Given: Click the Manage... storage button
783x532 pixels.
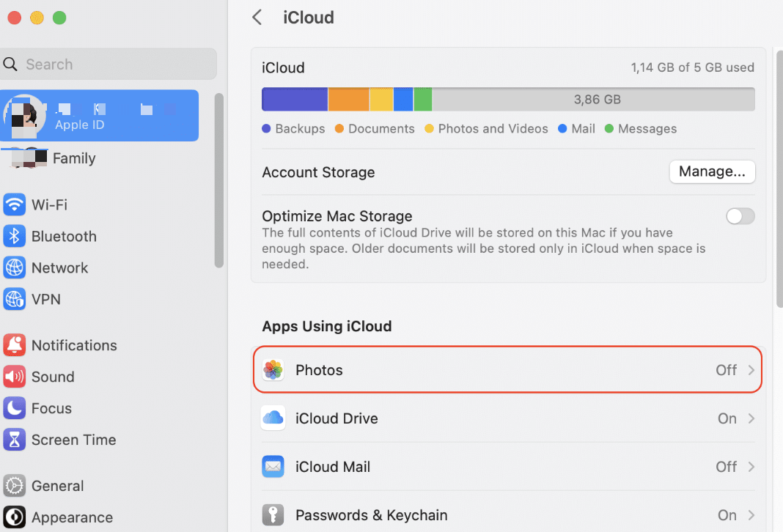Looking at the screenshot, I should (712, 171).
